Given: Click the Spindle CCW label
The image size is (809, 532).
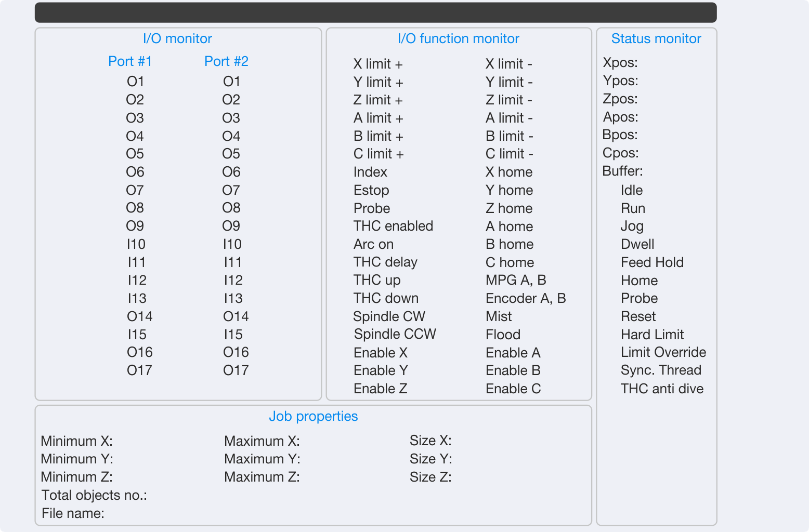Looking at the screenshot, I should 395,334.
